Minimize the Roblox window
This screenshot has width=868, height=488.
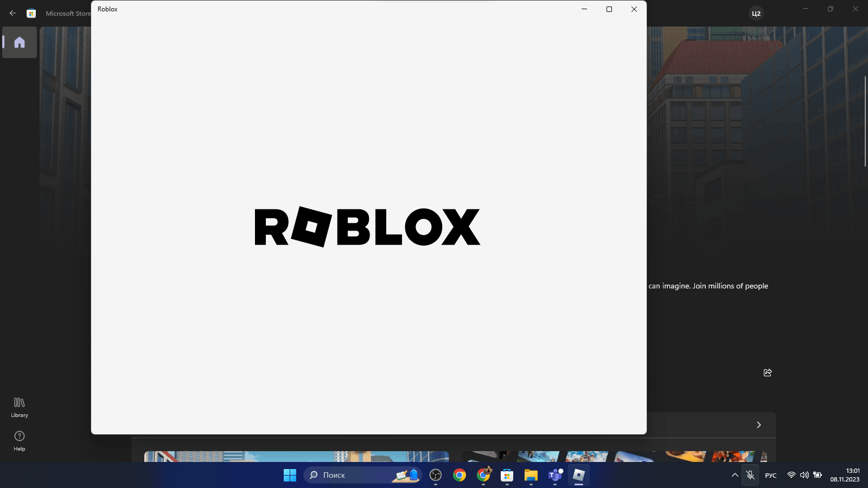(584, 9)
